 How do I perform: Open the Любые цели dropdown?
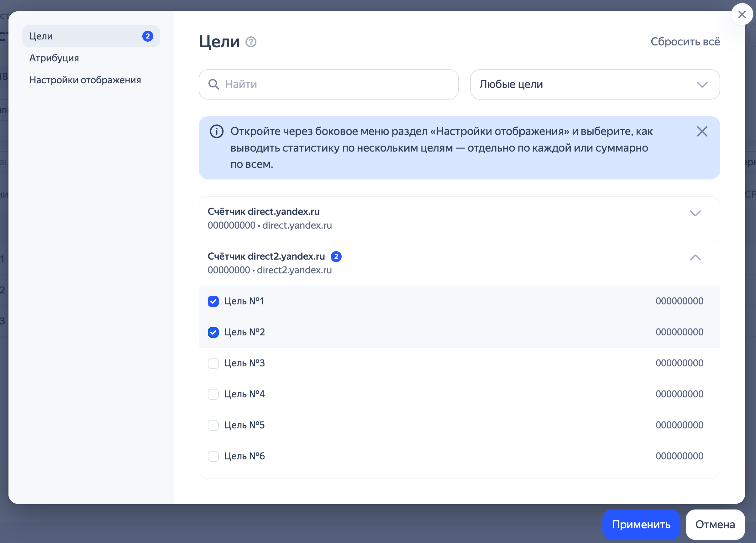[x=595, y=84]
